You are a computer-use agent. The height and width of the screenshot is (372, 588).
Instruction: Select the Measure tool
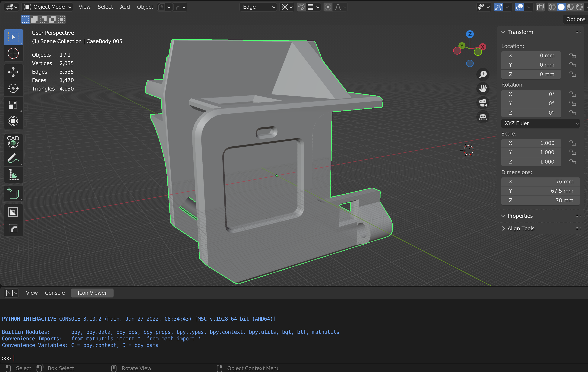[13, 175]
